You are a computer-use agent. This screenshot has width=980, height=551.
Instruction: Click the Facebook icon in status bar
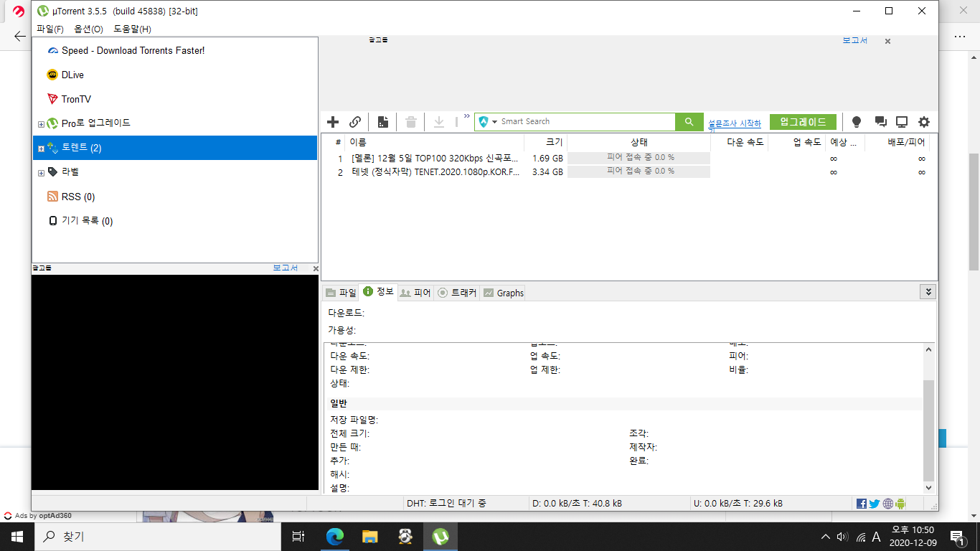pos(862,504)
